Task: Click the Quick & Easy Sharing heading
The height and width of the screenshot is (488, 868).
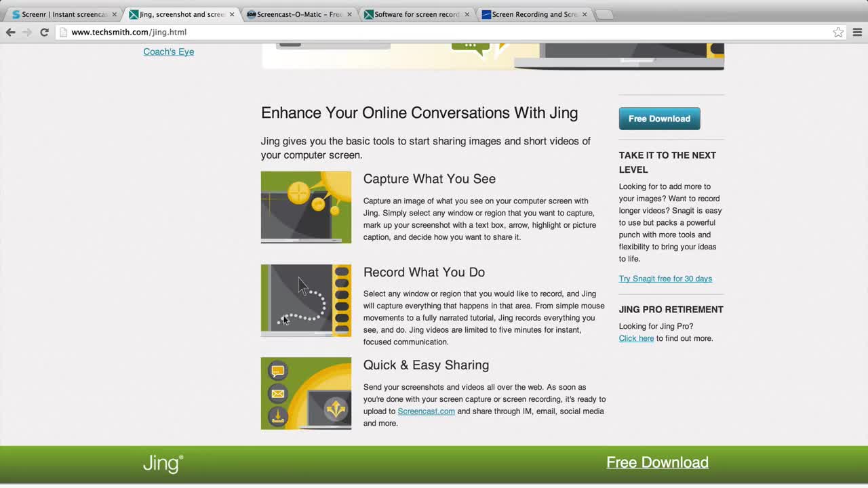Action: 426,365
